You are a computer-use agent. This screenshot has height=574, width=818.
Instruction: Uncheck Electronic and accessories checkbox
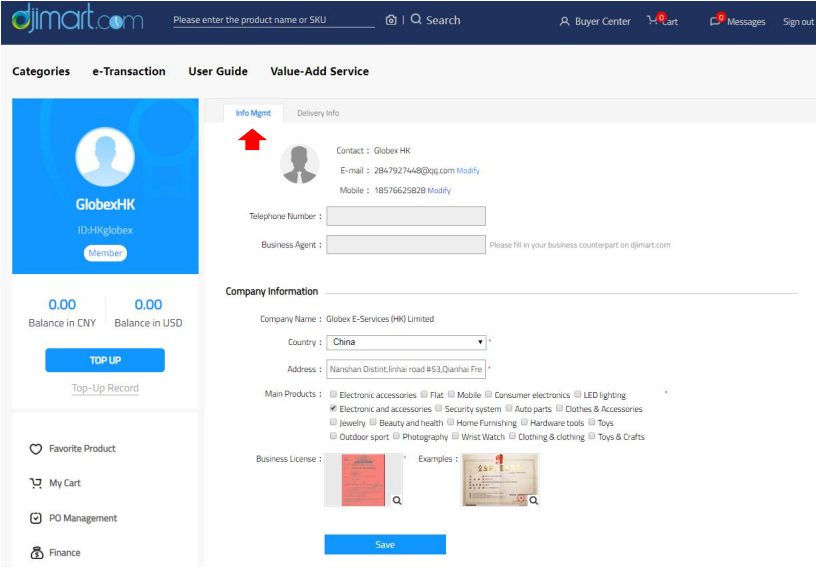[x=333, y=409]
